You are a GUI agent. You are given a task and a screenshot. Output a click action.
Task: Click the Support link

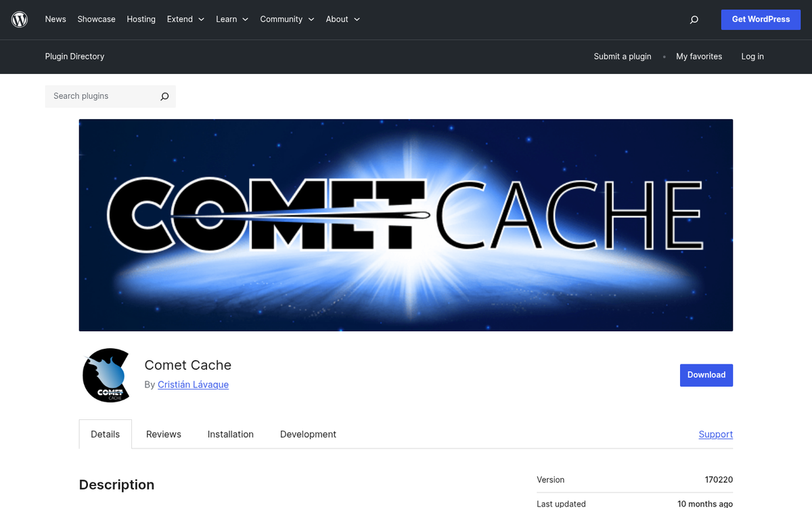point(715,433)
